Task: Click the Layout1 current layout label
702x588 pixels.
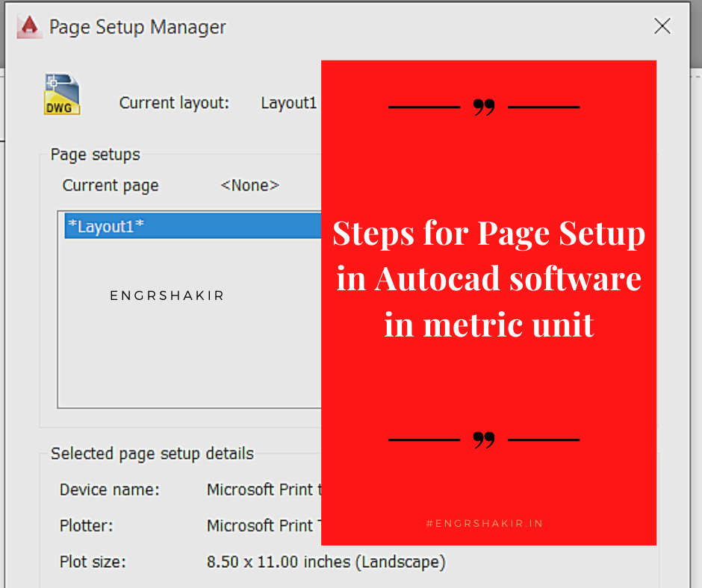Action: 289,103
